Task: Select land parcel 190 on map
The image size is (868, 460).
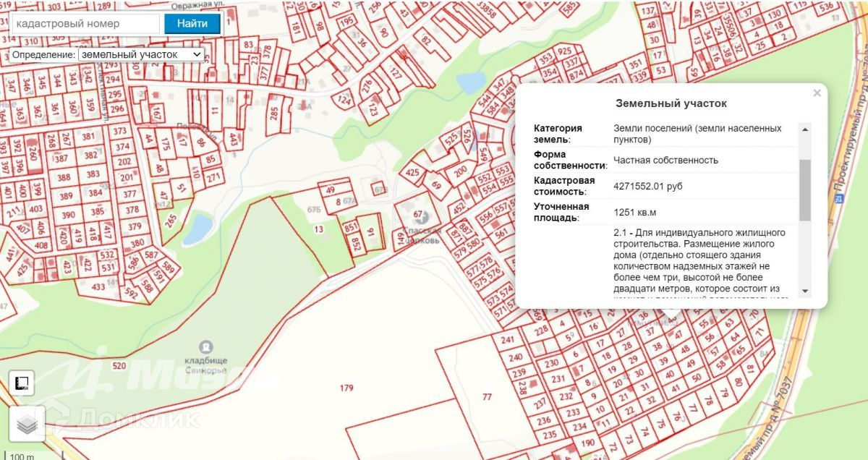Action: [587, 443]
